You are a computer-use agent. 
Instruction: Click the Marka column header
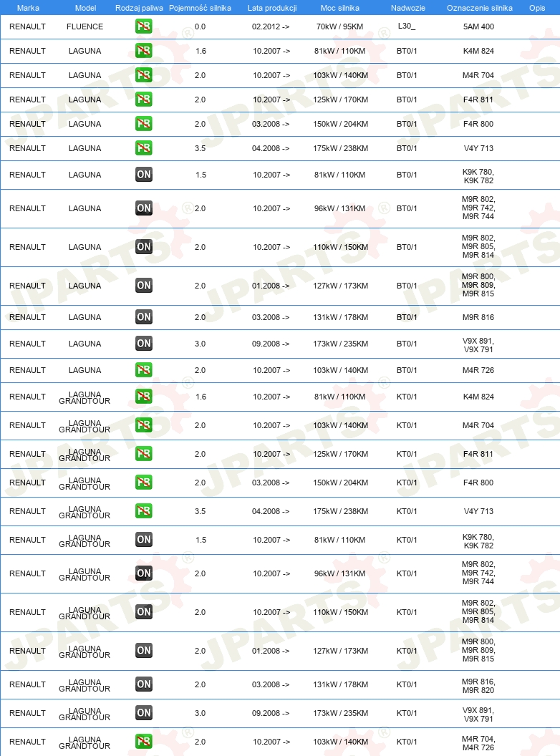coord(28,8)
